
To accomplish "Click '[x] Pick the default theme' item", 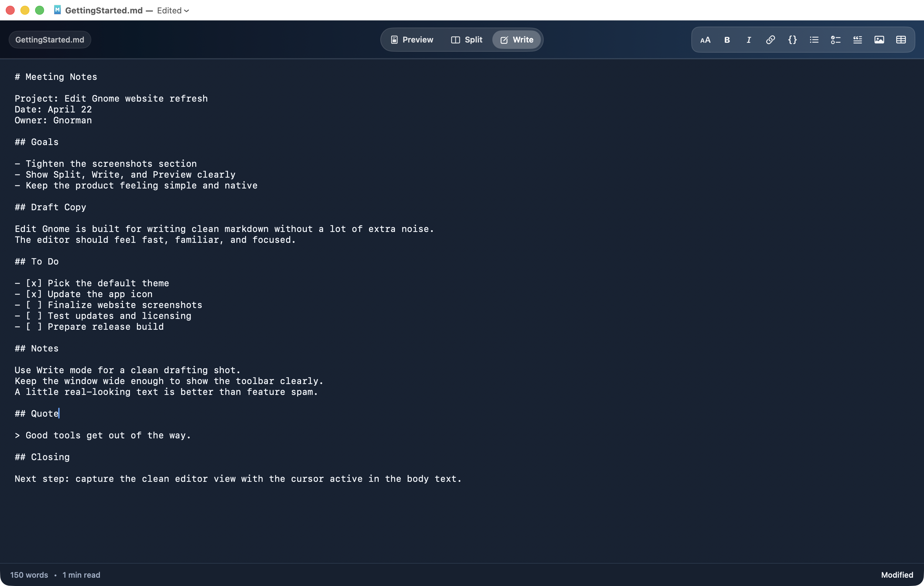I will (x=92, y=283).
